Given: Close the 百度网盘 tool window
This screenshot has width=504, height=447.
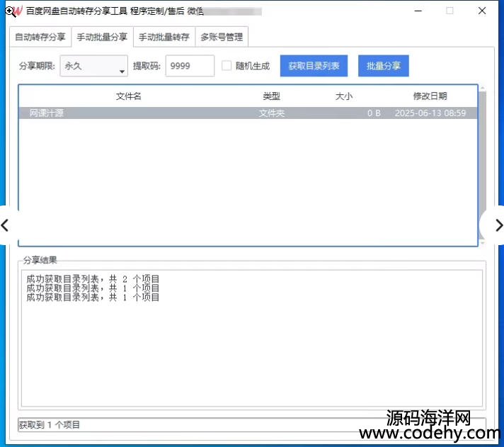Looking at the screenshot, I should pyautogui.click(x=482, y=11).
